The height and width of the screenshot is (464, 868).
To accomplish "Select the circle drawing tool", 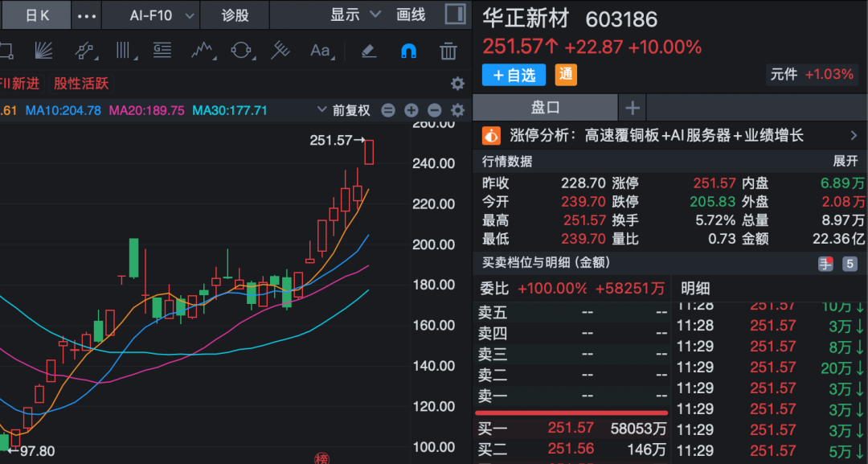I will (241, 51).
